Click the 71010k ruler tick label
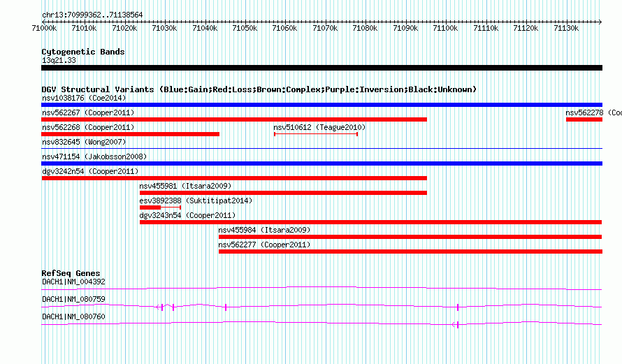622x364 pixels. [84, 28]
